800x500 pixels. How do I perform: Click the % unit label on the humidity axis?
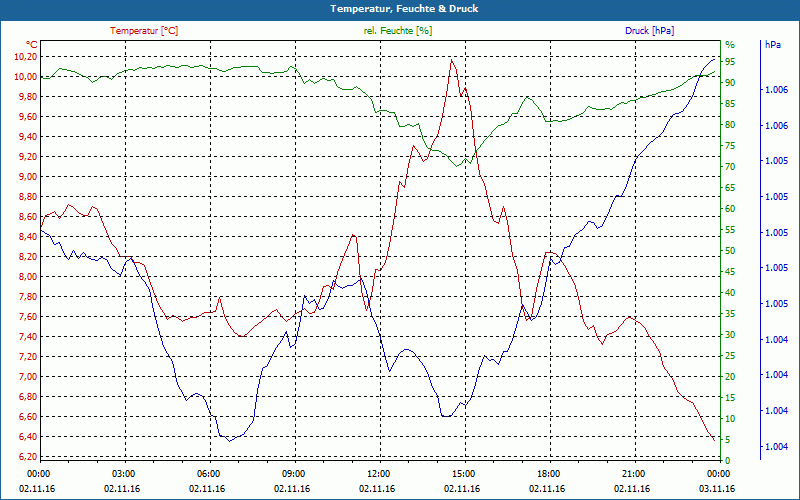pos(730,45)
